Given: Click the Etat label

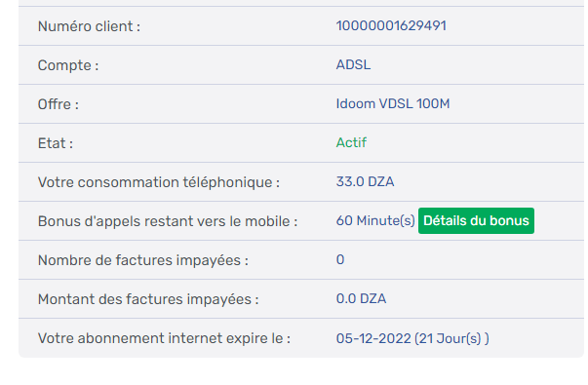Looking at the screenshot, I should click(x=56, y=143).
